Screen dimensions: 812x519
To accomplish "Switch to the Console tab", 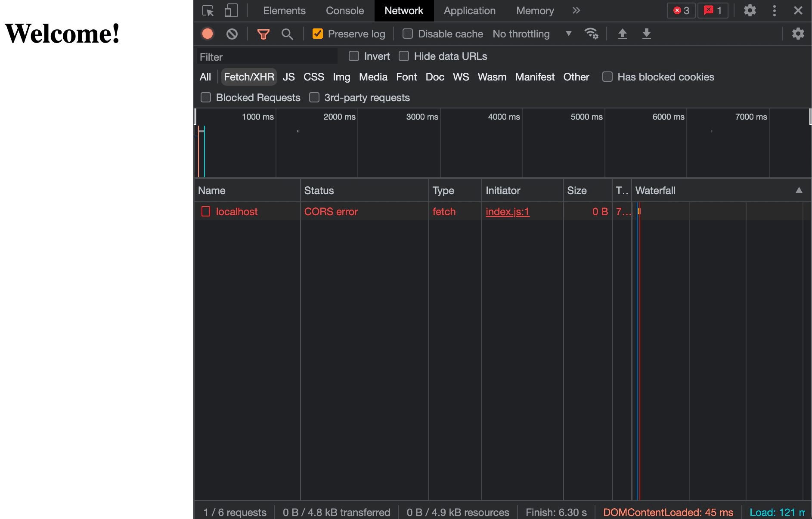I will tap(345, 11).
